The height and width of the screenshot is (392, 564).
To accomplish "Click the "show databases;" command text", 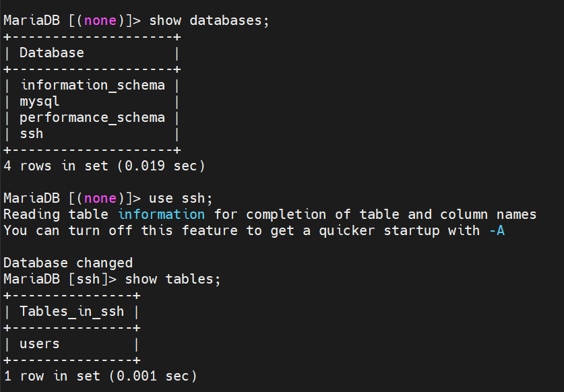I will [209, 20].
